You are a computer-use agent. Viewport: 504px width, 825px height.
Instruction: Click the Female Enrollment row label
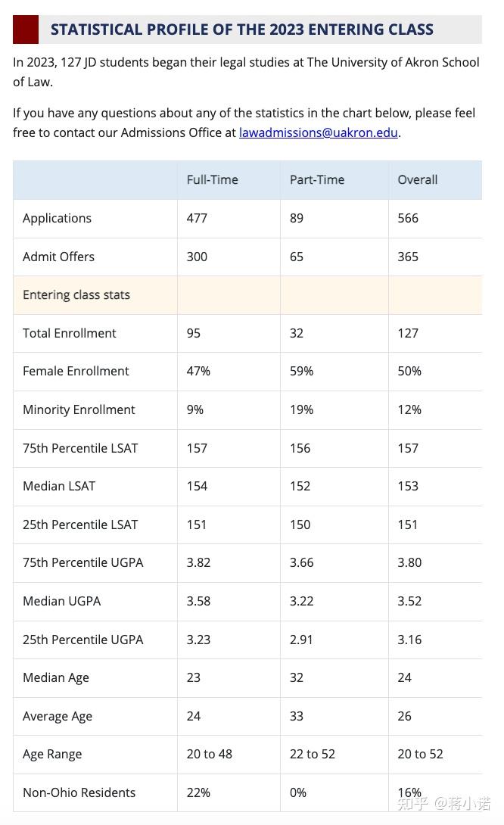click(76, 371)
